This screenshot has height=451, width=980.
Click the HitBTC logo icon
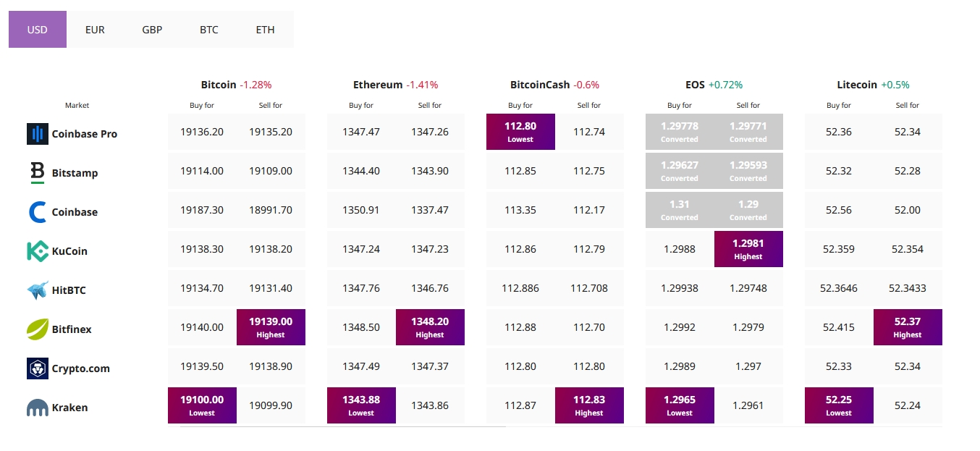[x=38, y=290]
